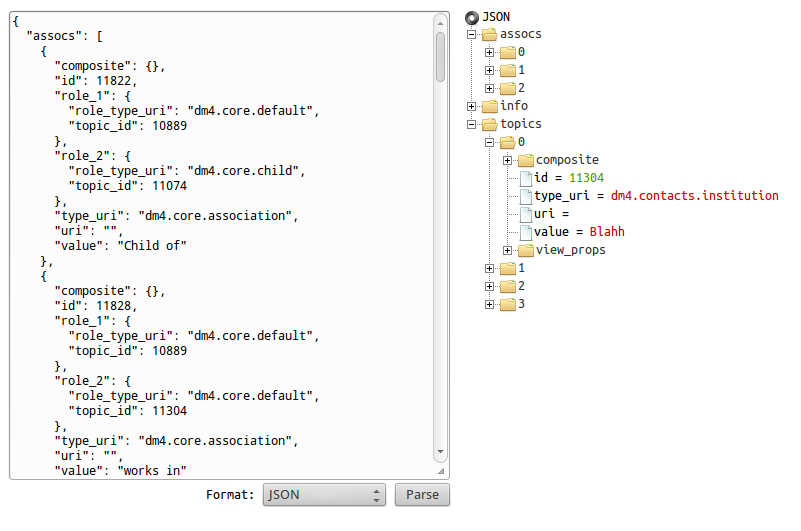Click the file icon beside id = 11304
The height and width of the screenshot is (531, 801).
click(526, 178)
